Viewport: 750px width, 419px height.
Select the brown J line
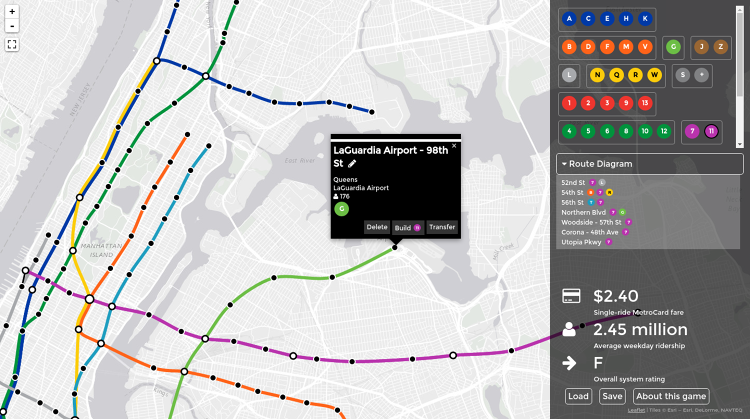click(702, 47)
